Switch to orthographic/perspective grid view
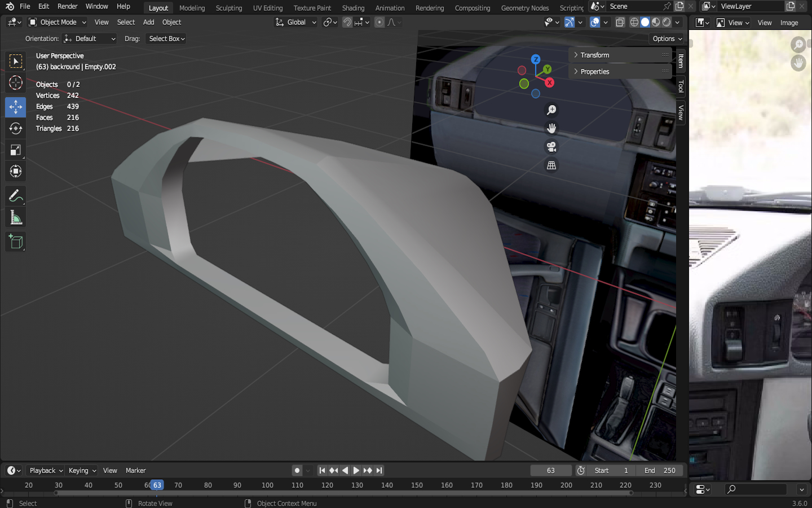812x508 pixels. 551,165
